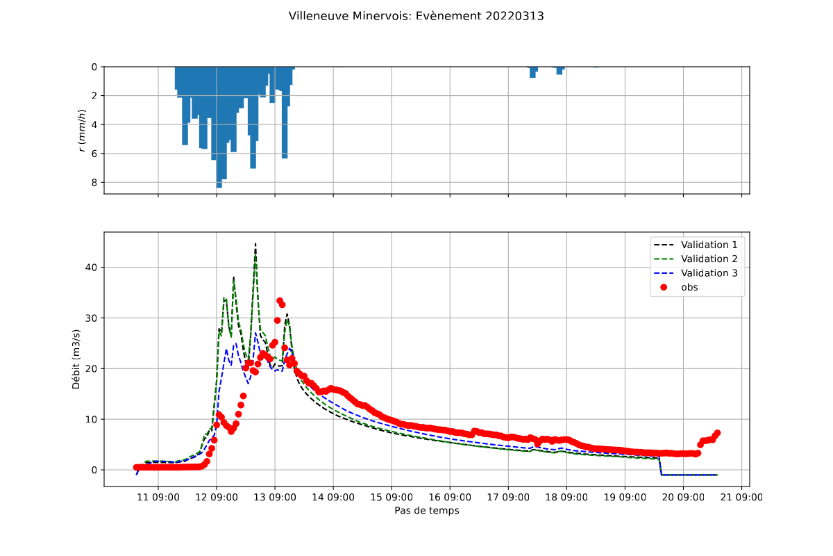
Task: Click the highest peak of Validation 1 curve
Action: pyautogui.click(x=255, y=244)
